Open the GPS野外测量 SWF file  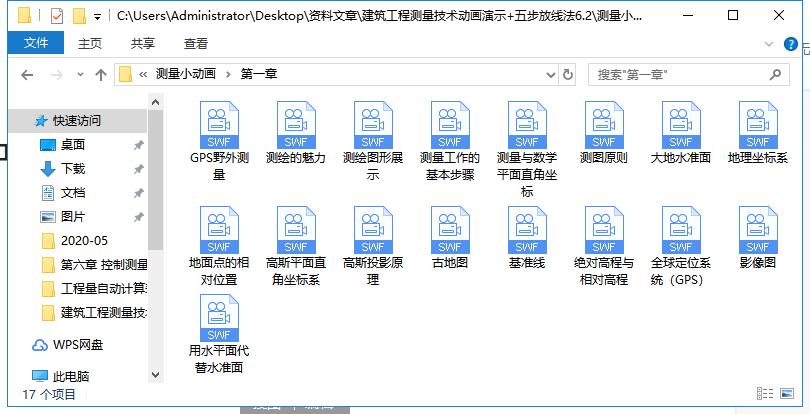click(x=219, y=125)
